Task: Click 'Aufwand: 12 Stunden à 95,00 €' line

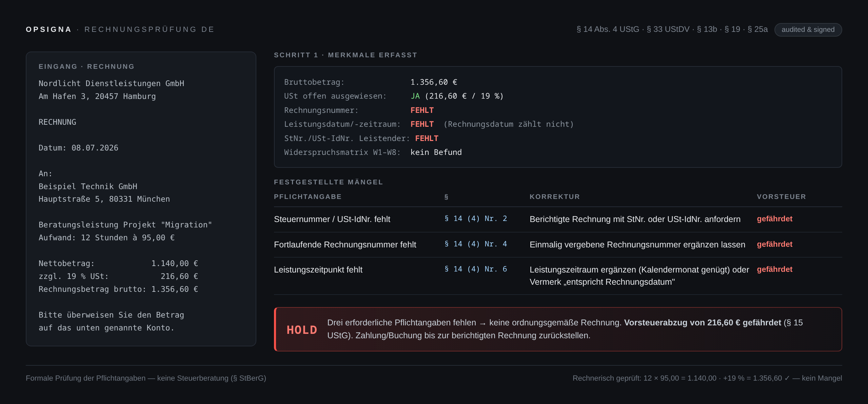Action: (106, 238)
